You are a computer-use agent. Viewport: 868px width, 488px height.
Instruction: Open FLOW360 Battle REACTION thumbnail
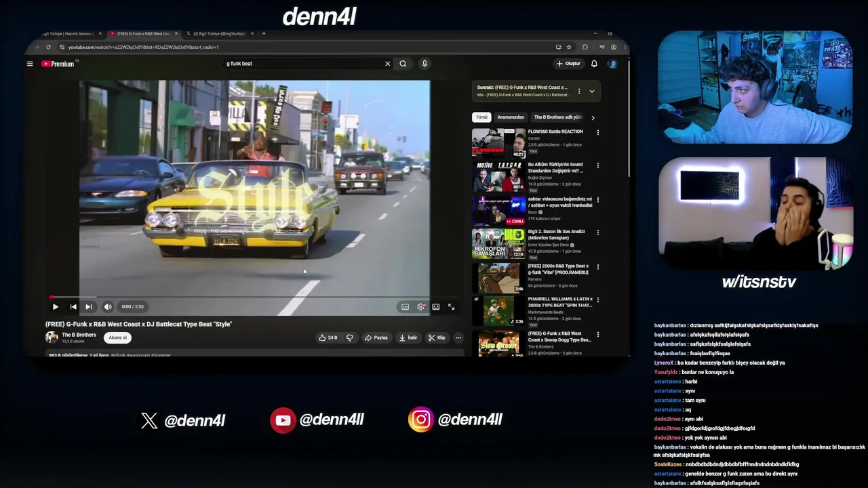click(x=498, y=143)
